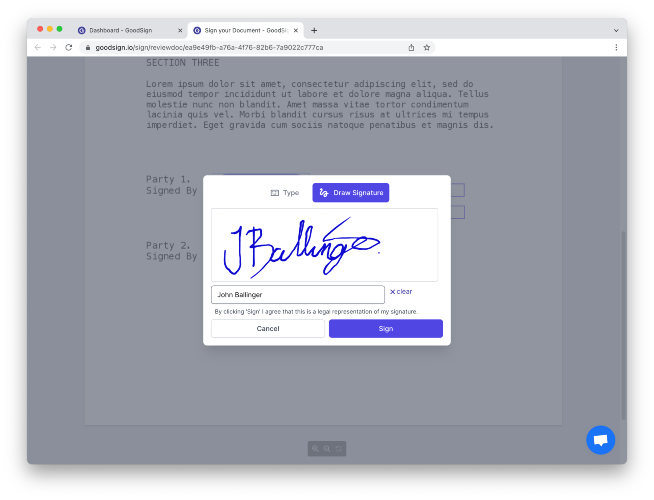Bookmark this page with star

point(427,48)
